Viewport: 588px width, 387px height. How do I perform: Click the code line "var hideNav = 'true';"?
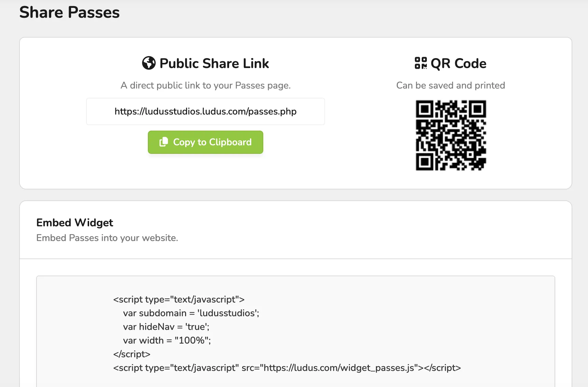(x=166, y=327)
